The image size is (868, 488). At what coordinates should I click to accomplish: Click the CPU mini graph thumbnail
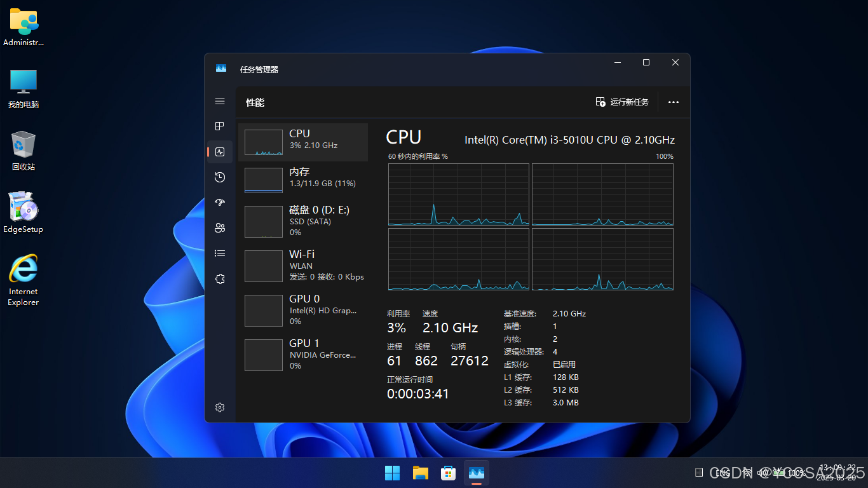coord(264,142)
